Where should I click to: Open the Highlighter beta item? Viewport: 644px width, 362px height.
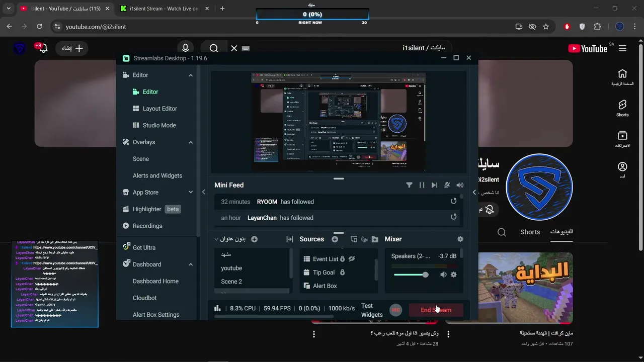(151, 209)
